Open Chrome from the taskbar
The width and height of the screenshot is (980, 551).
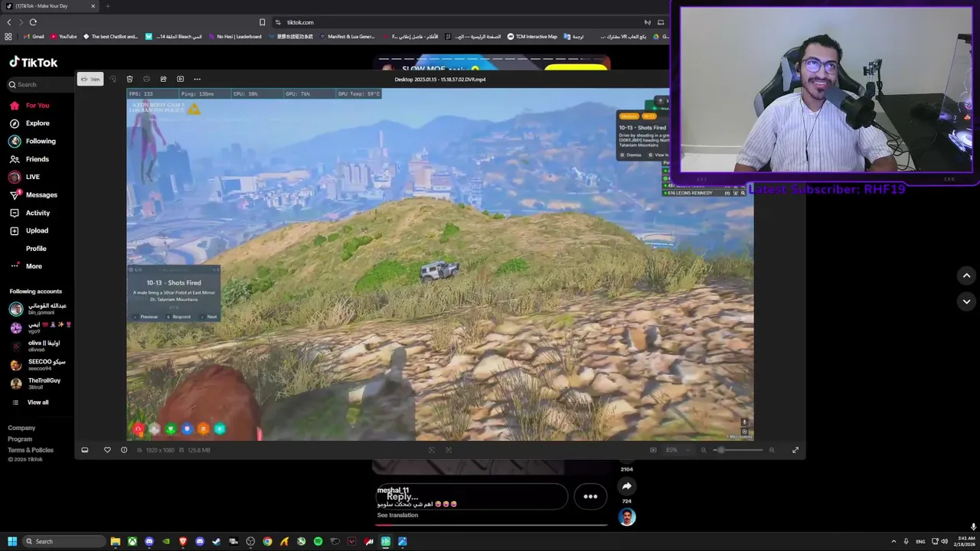point(267,541)
